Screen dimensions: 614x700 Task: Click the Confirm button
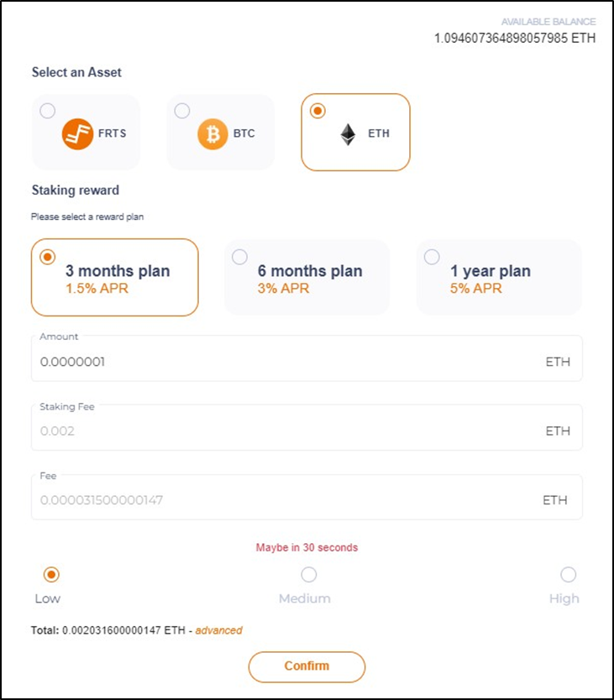click(307, 666)
